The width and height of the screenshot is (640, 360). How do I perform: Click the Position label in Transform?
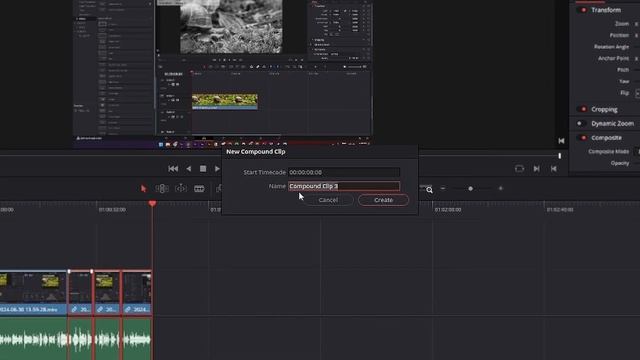619,36
